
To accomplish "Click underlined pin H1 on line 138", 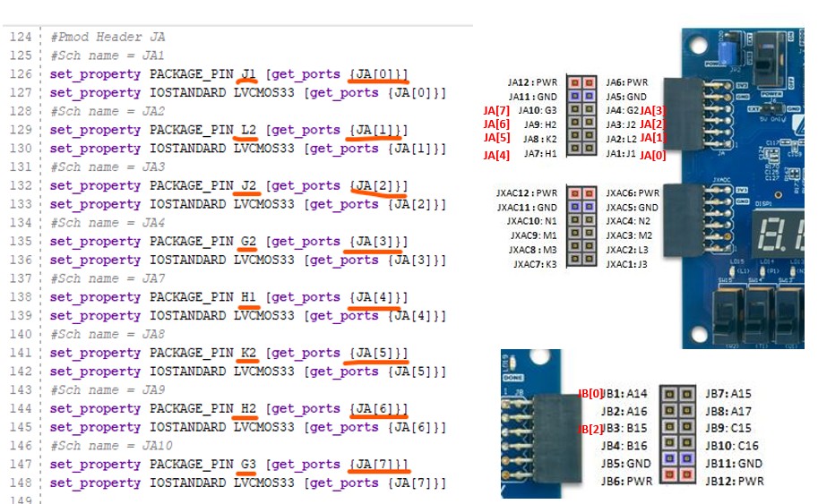I will tap(248, 296).
